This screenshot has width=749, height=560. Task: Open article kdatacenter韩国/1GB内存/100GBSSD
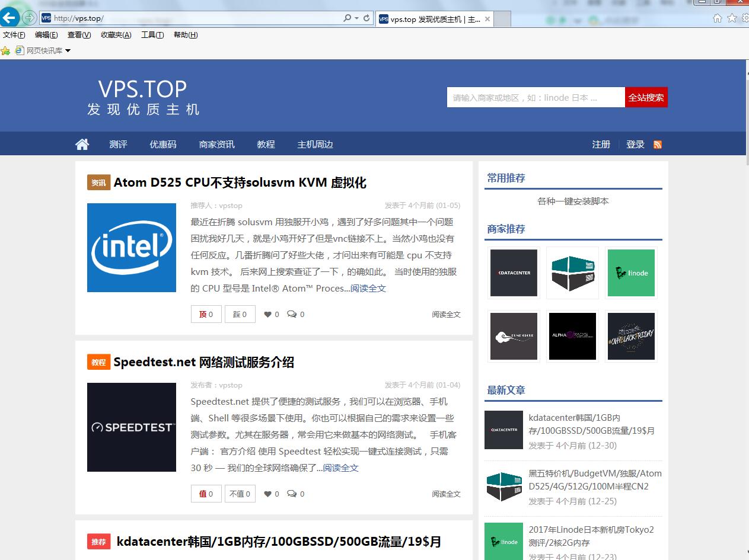[x=279, y=542]
